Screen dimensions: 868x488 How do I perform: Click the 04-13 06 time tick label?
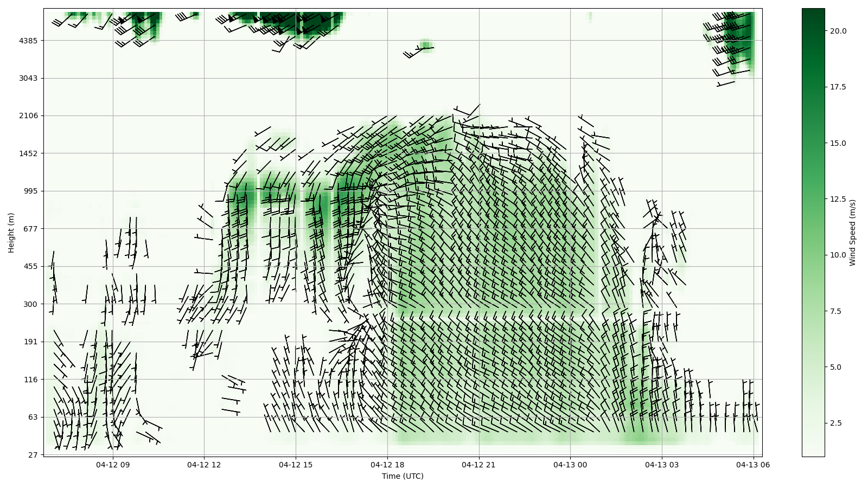(x=753, y=465)
